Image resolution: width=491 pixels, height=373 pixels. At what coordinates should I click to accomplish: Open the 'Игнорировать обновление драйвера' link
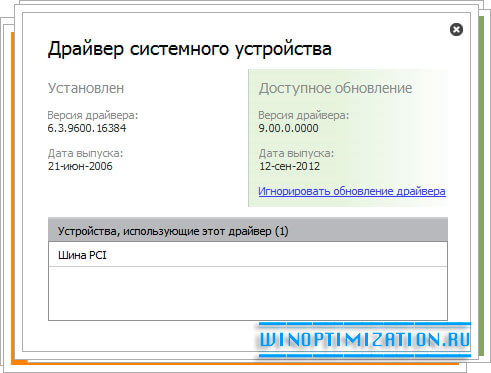[x=352, y=191]
